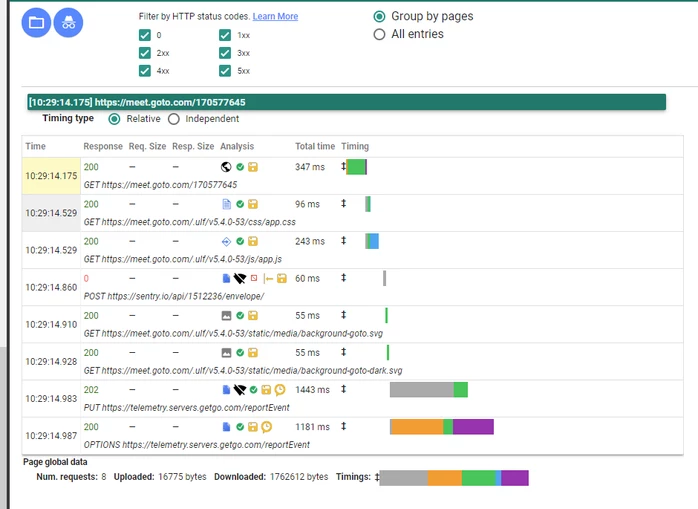Collapse the meet.goto.com/170577645 page header
This screenshot has width=698, height=509.
coord(346,102)
